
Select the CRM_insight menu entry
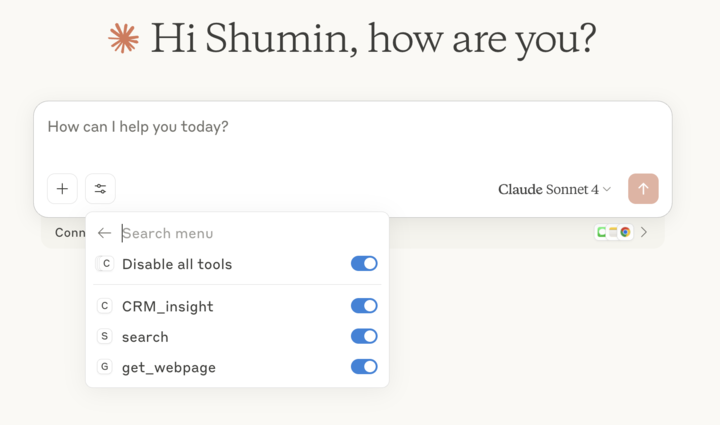(167, 306)
